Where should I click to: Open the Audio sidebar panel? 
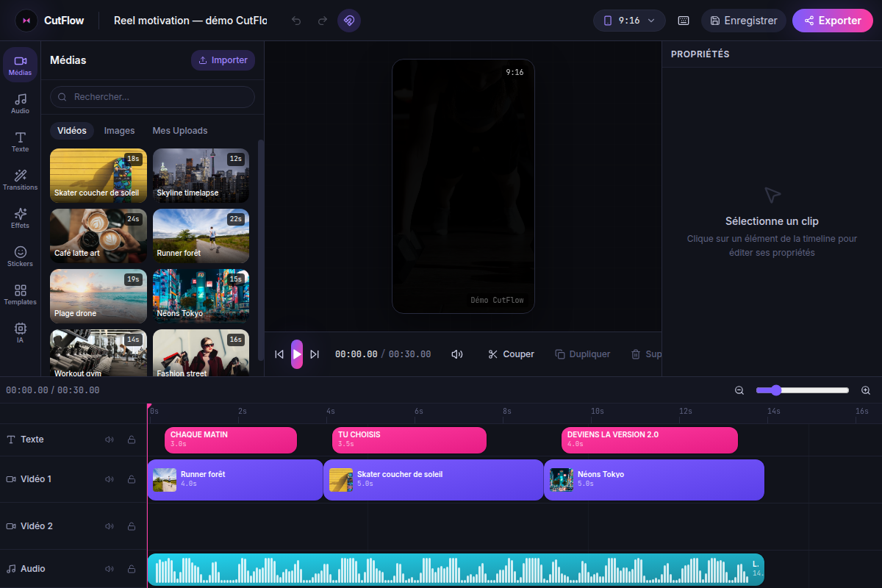tap(20, 103)
